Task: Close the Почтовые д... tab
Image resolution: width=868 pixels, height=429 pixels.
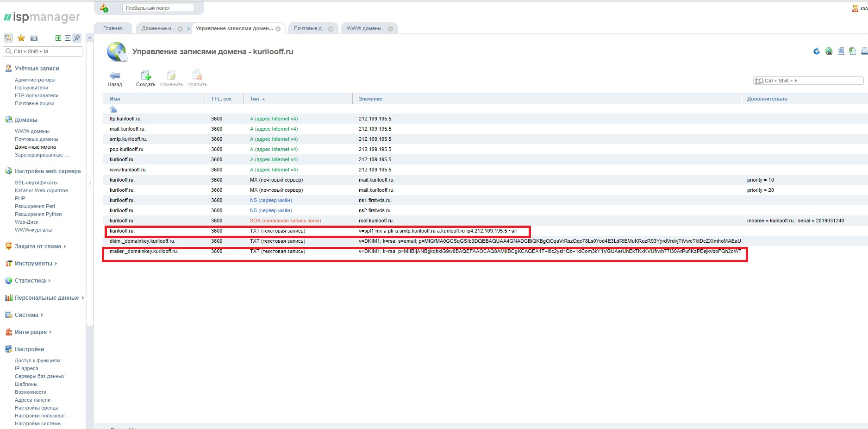Action: pyautogui.click(x=331, y=29)
